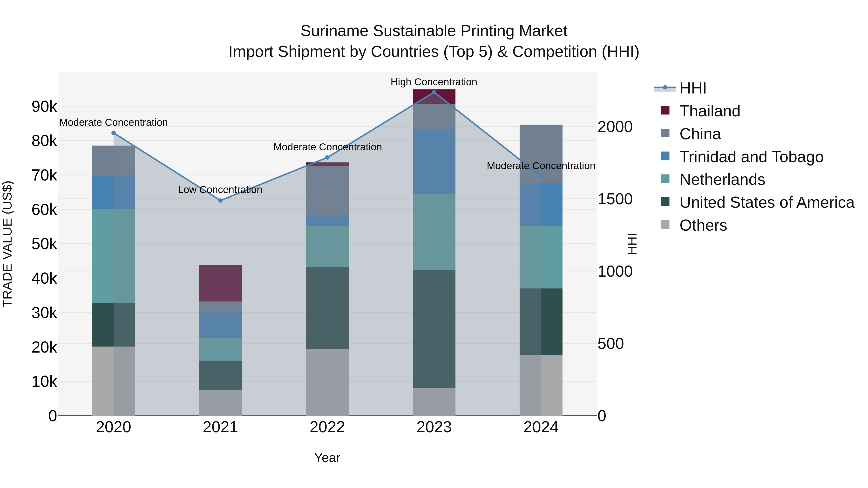
Task: Click the China legend swatch
Action: tap(665, 133)
